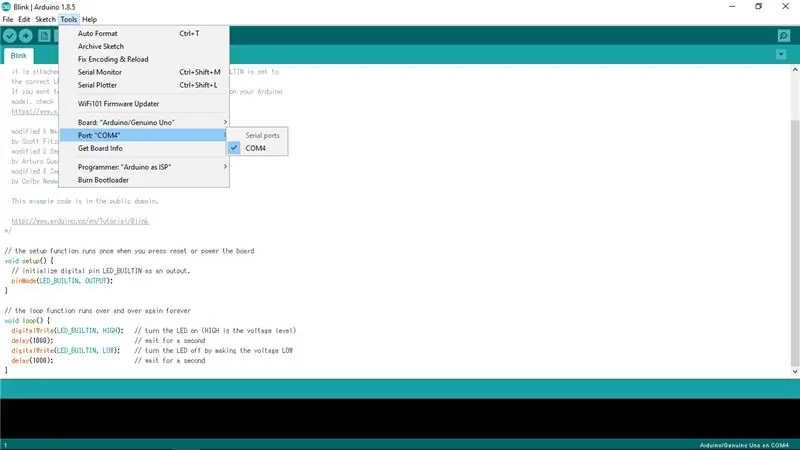Viewport: 800px width, 450px height.
Task: Click the vertical scrollbar thumb
Action: 795,243
